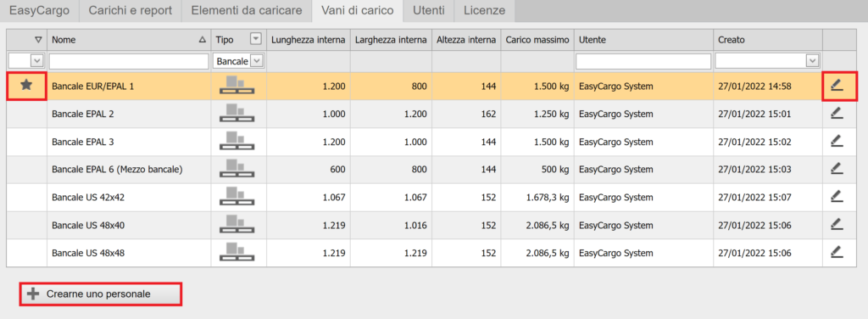The height and width of the screenshot is (319, 868).
Task: Click the Carico massimo column header
Action: coord(537,39)
